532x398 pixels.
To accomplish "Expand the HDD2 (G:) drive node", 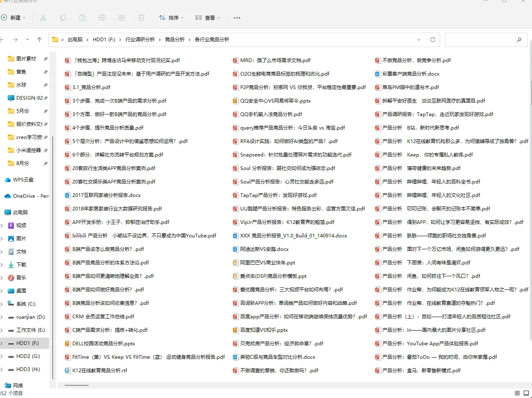I will pyautogui.click(x=2, y=356).
